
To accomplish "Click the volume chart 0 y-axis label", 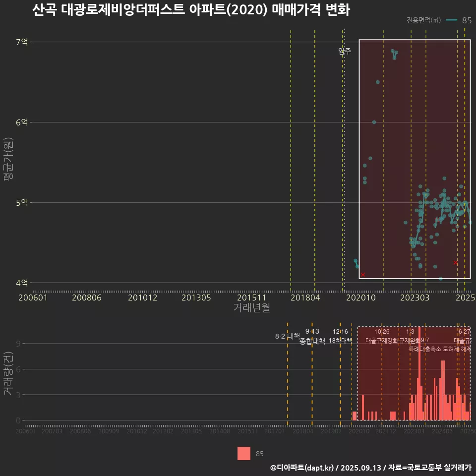I will pos(18,420).
